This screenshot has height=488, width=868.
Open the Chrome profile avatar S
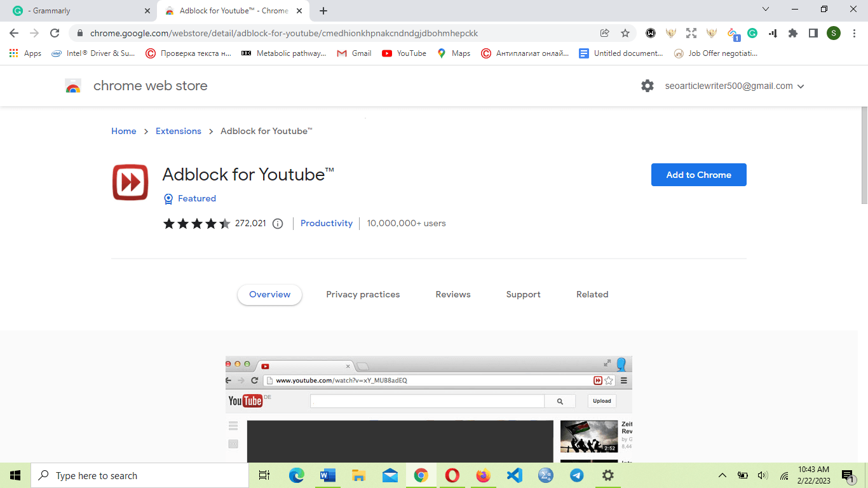click(834, 33)
